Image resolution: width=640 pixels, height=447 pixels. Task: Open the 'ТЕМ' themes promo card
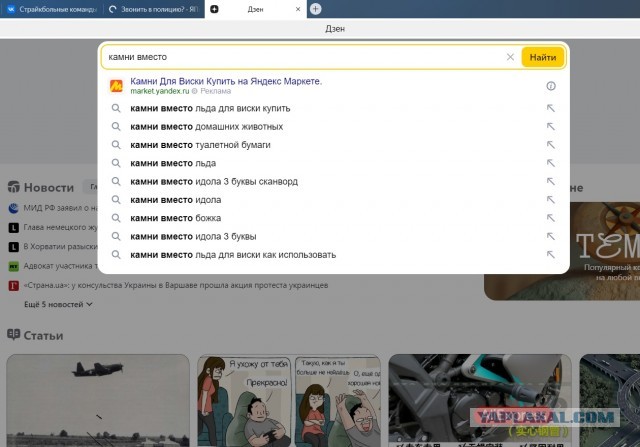pos(562,251)
